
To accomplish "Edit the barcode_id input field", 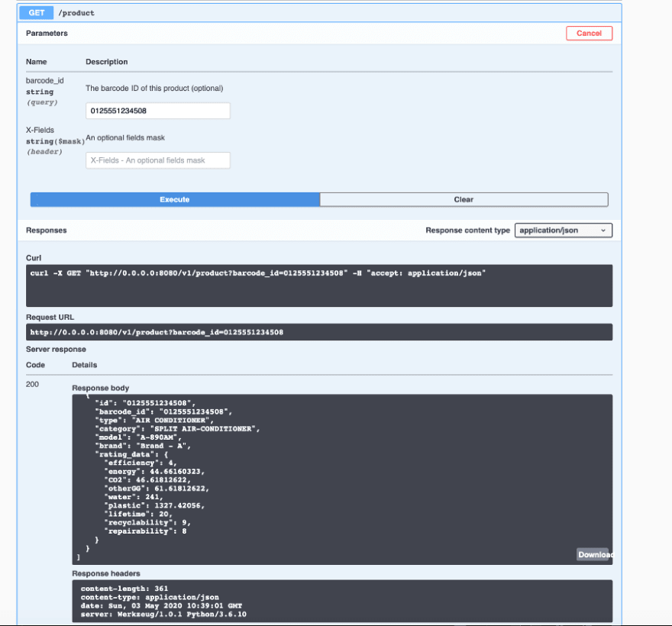I will coord(158,111).
